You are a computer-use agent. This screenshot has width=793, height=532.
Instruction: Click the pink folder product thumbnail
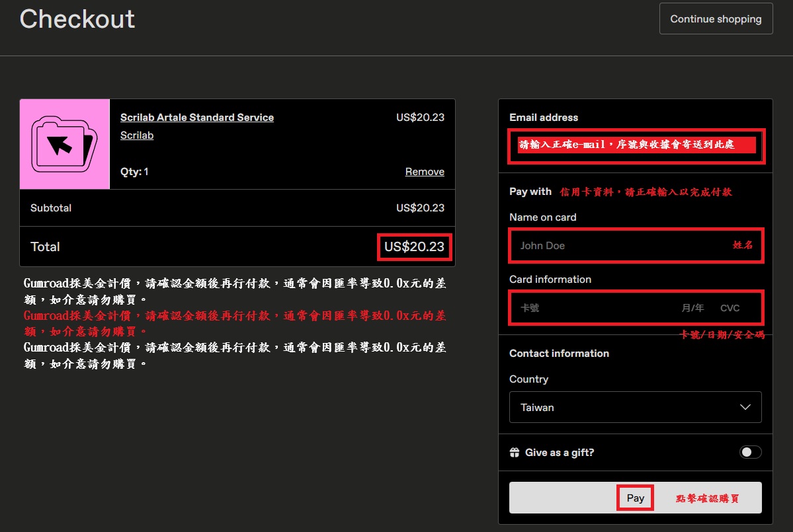(65, 144)
